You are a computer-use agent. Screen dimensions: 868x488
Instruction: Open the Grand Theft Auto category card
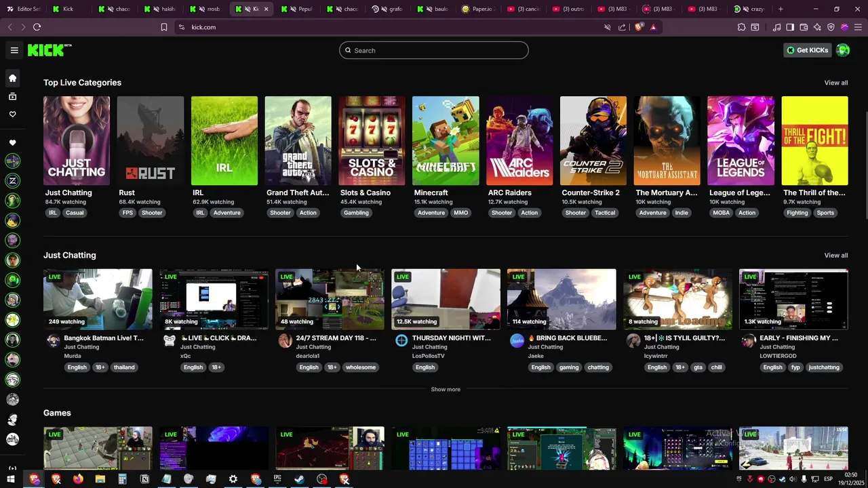(x=298, y=141)
